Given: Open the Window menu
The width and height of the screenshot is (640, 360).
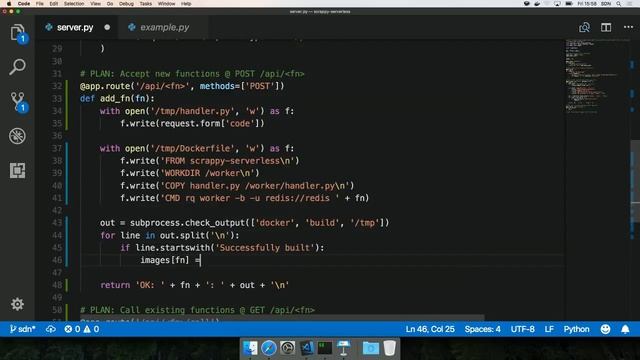Looking at the screenshot, I should point(166,4).
